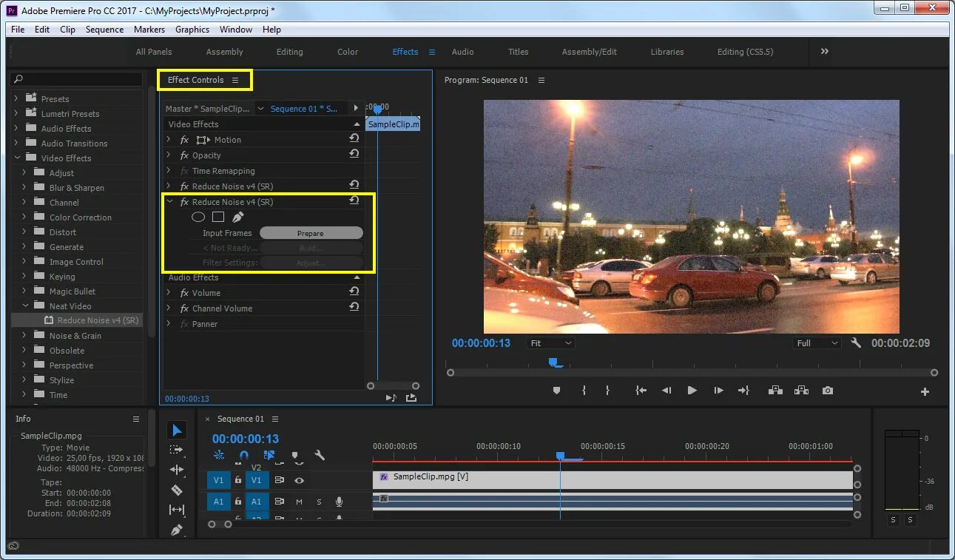This screenshot has width=955, height=560.
Task: Toggle V1 track output eye
Action: (x=299, y=480)
